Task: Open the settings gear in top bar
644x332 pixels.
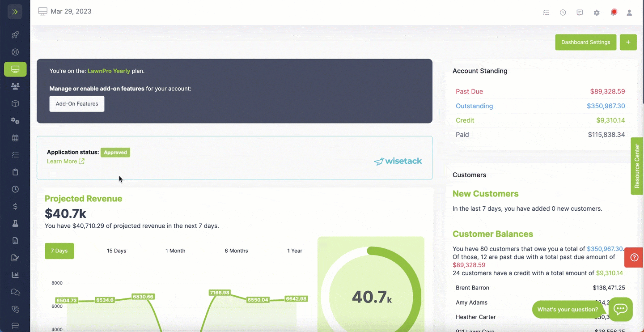Action: (x=597, y=13)
